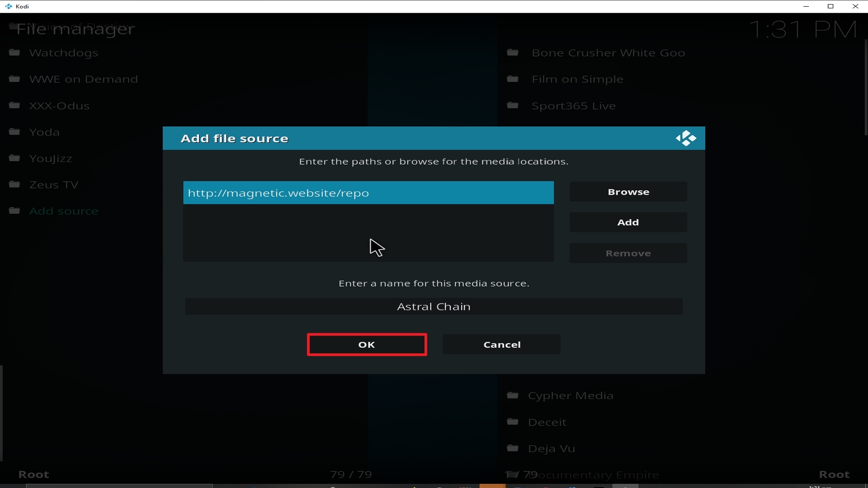Select Cypher Media in right pane
Viewport: 868px width, 488px height.
click(571, 396)
